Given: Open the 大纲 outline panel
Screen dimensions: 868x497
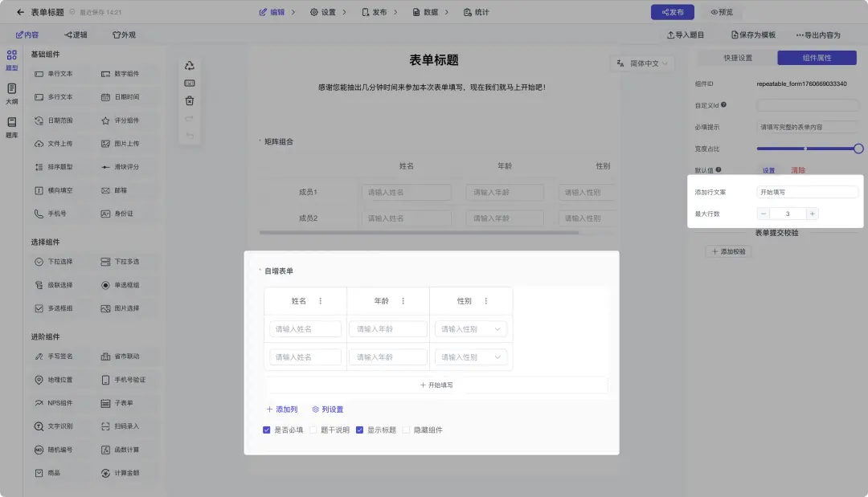Looking at the screenshot, I should 11,94.
